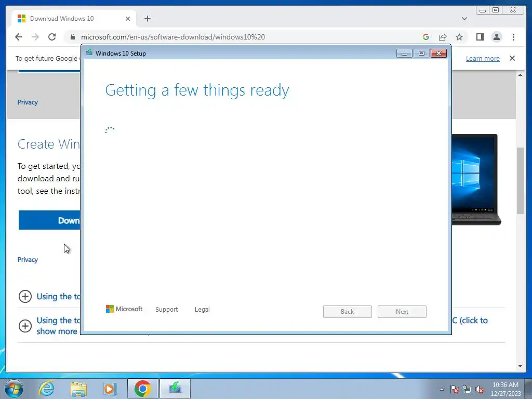
Task: Share this page using share icon
Action: pos(443,37)
